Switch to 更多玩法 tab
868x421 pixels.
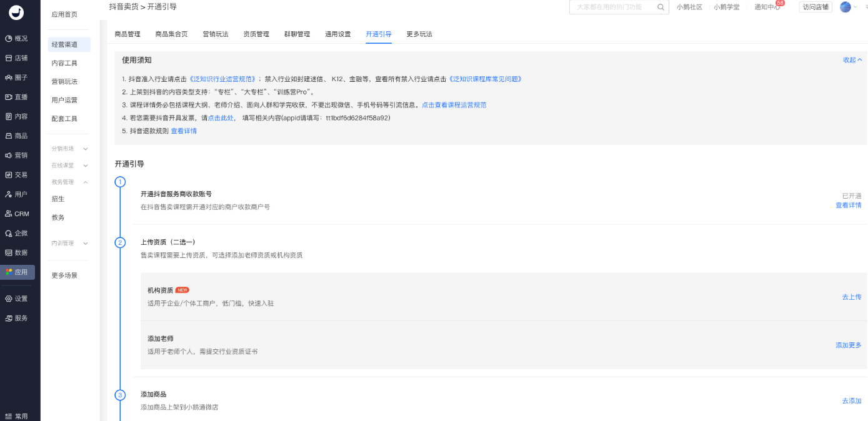pyautogui.click(x=419, y=34)
